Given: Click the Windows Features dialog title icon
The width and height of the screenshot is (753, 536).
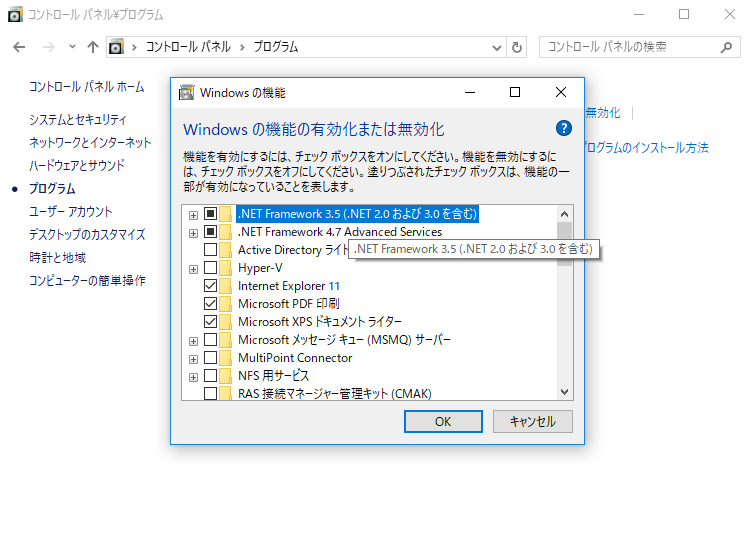Looking at the screenshot, I should click(x=186, y=92).
